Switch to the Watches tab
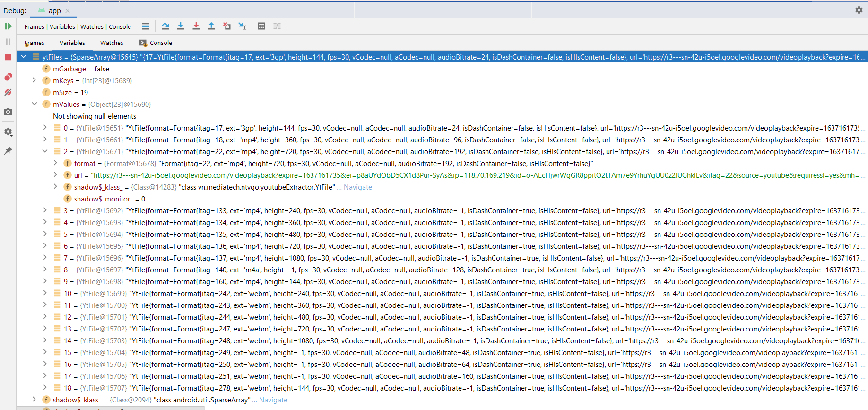The image size is (868, 410). pyautogui.click(x=112, y=43)
